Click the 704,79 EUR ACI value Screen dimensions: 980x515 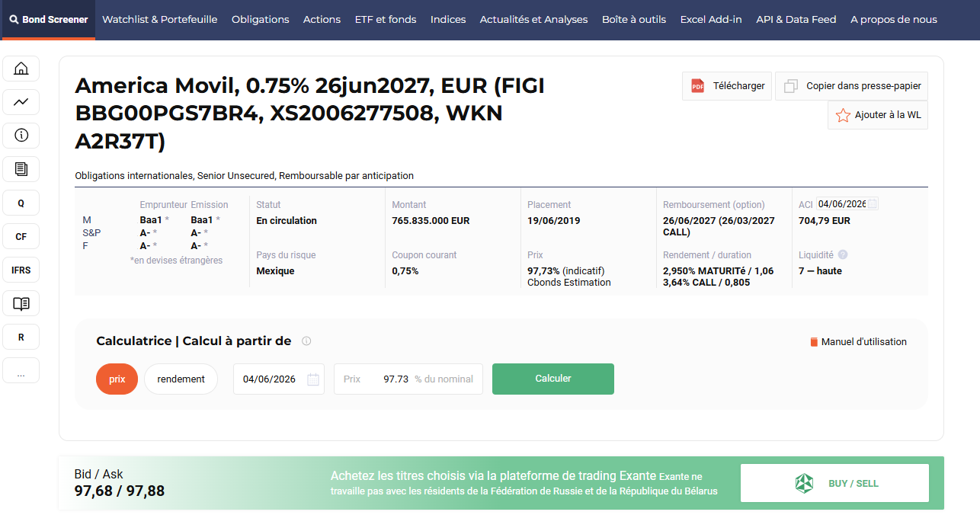(x=824, y=221)
